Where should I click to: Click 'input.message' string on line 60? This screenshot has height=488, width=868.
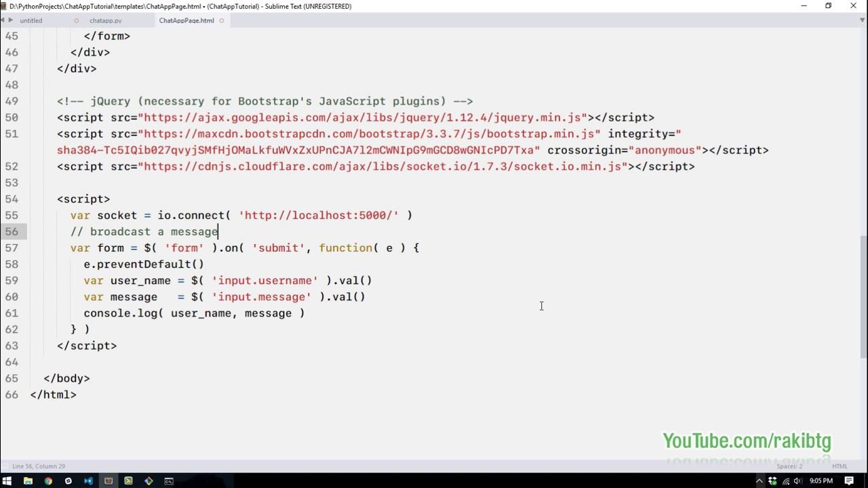pyautogui.click(x=262, y=297)
